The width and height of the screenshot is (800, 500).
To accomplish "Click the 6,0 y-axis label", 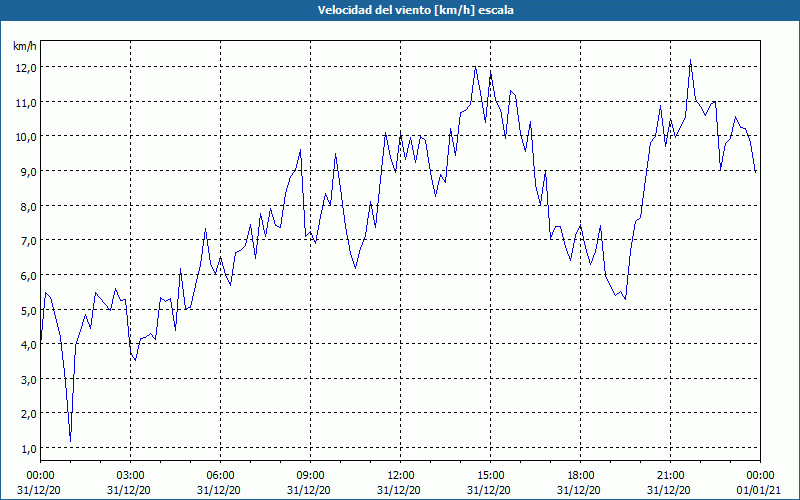I will pyautogui.click(x=28, y=276).
